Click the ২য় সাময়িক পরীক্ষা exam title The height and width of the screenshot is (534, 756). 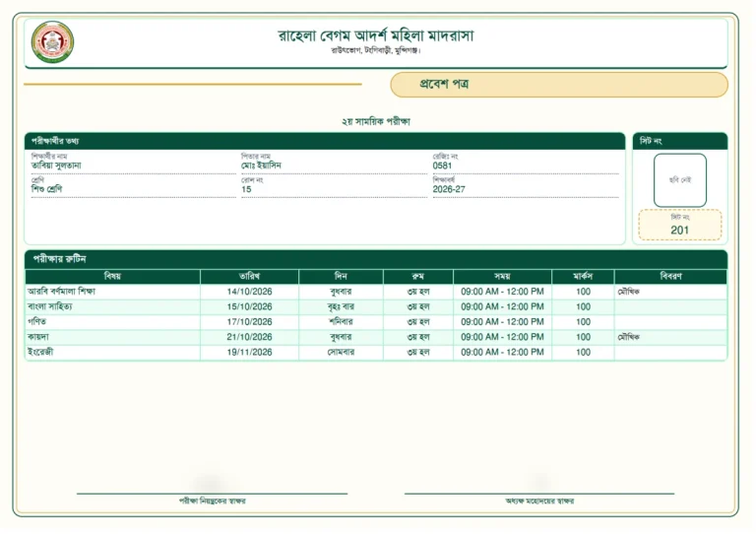click(x=376, y=121)
